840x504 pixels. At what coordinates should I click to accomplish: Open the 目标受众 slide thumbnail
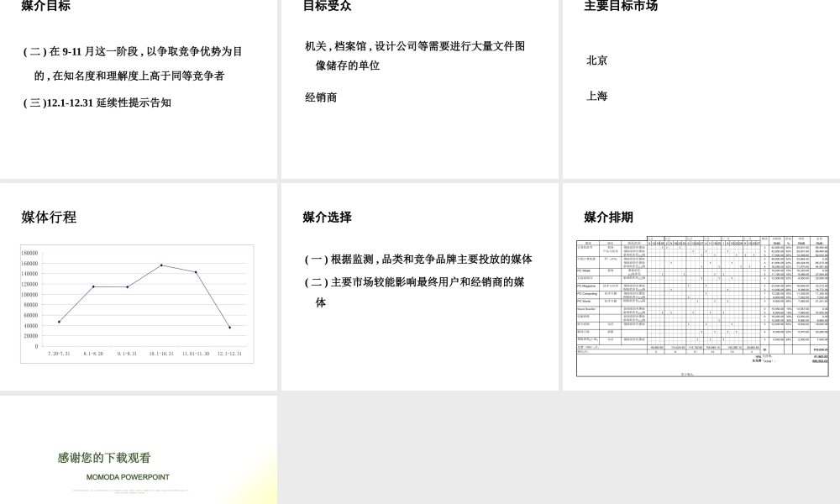[419, 89]
